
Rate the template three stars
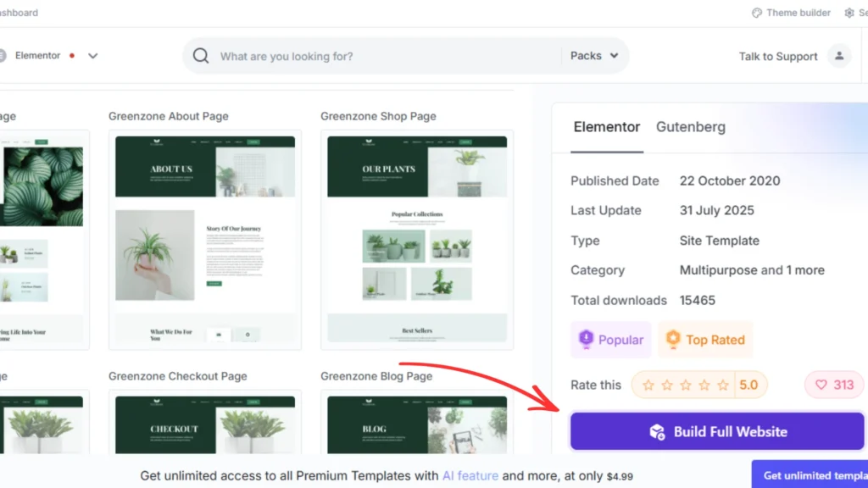coord(685,385)
